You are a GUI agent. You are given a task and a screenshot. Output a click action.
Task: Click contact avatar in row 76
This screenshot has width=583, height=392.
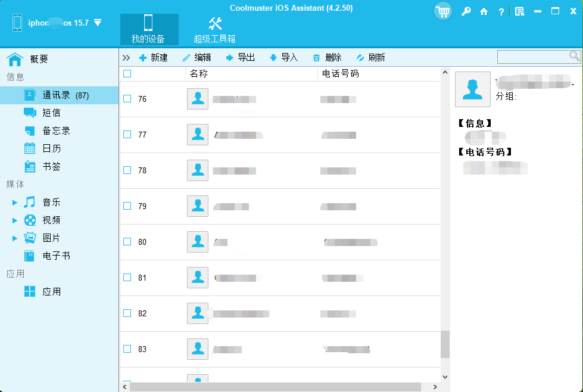click(198, 98)
